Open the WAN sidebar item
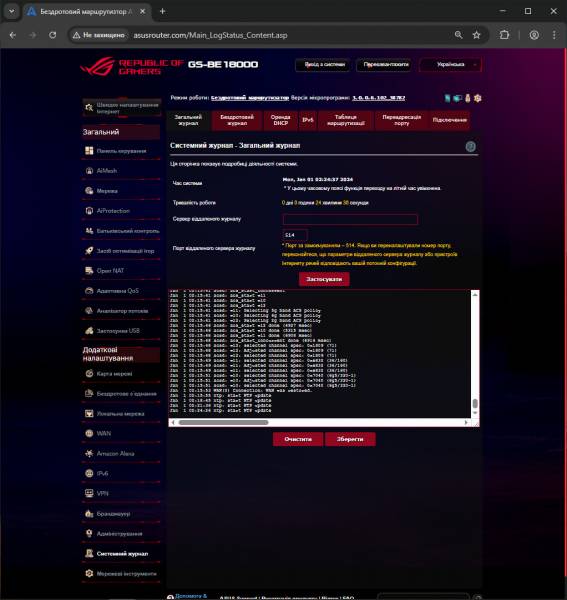 point(121,434)
